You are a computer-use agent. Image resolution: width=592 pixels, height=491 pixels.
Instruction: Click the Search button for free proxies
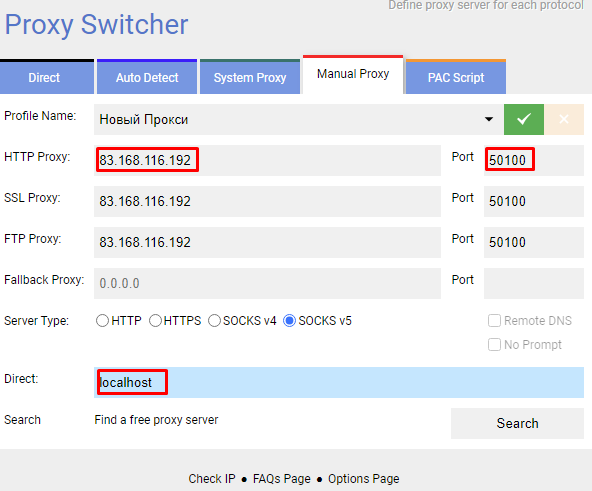pos(517,423)
